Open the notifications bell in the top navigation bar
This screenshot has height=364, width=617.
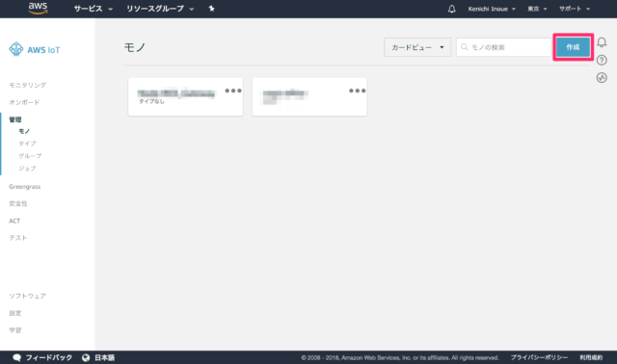(x=452, y=9)
